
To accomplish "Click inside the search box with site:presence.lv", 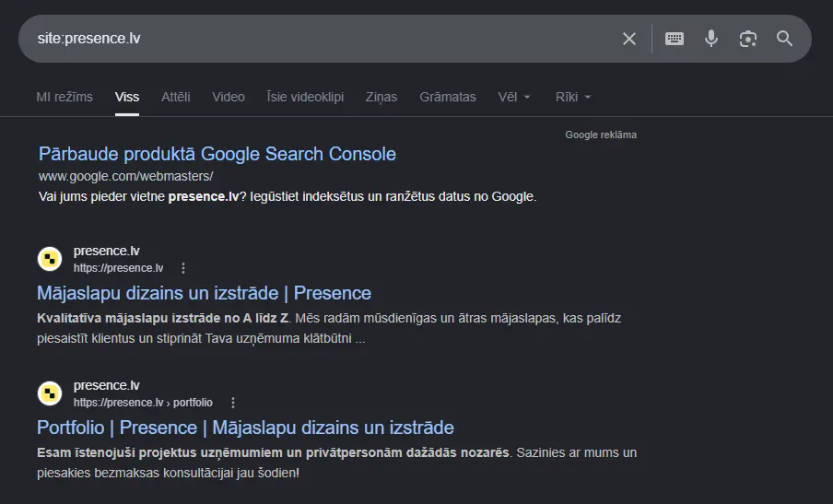I will (319, 39).
